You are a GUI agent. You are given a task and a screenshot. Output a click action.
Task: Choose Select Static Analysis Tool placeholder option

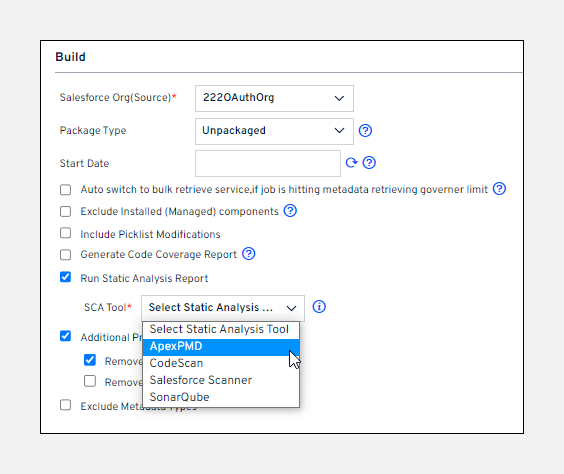tap(221, 329)
